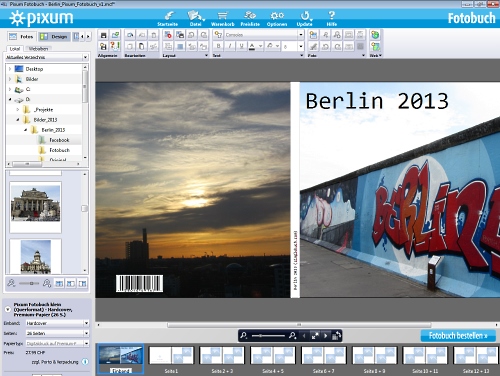Click the add text box icon in Text group

[x=218, y=35]
